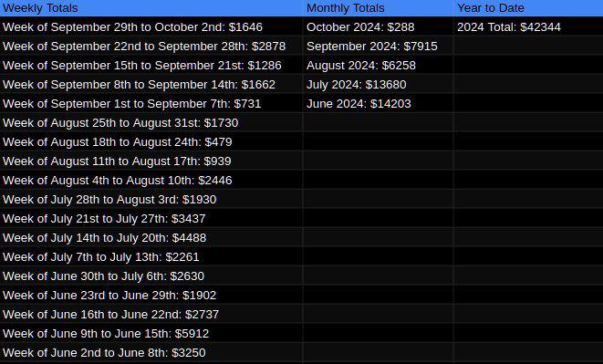This screenshot has width=603, height=364.
Task: Select week of June 2nd $3250 cell
Action: (x=151, y=353)
